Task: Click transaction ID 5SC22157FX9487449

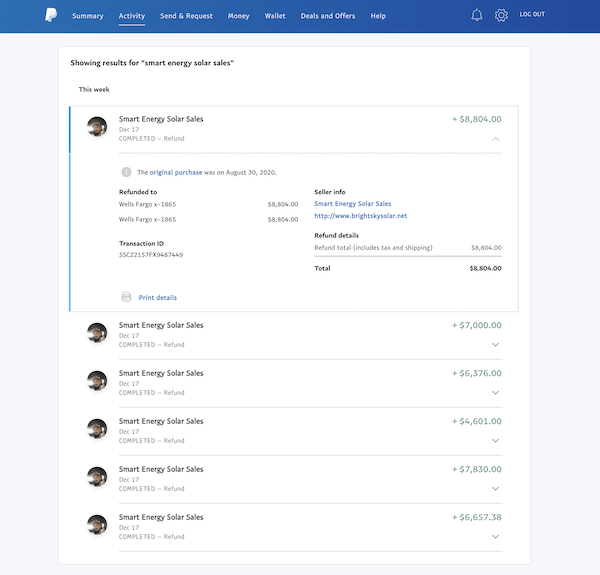Action: coord(151,255)
